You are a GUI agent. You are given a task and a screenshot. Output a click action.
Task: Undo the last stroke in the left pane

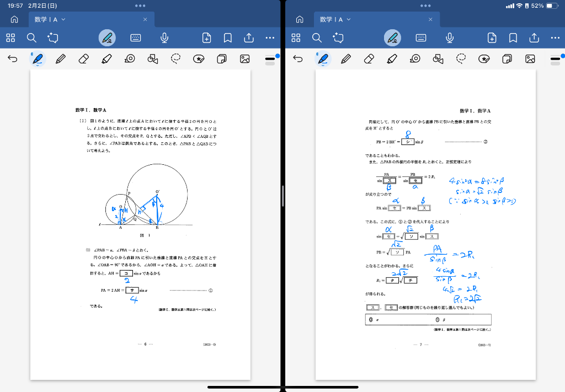[x=13, y=58]
